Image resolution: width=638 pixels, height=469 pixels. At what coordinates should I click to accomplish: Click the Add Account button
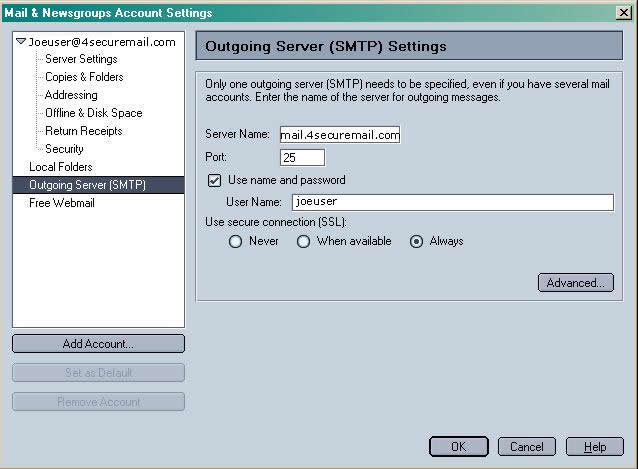pos(98,344)
